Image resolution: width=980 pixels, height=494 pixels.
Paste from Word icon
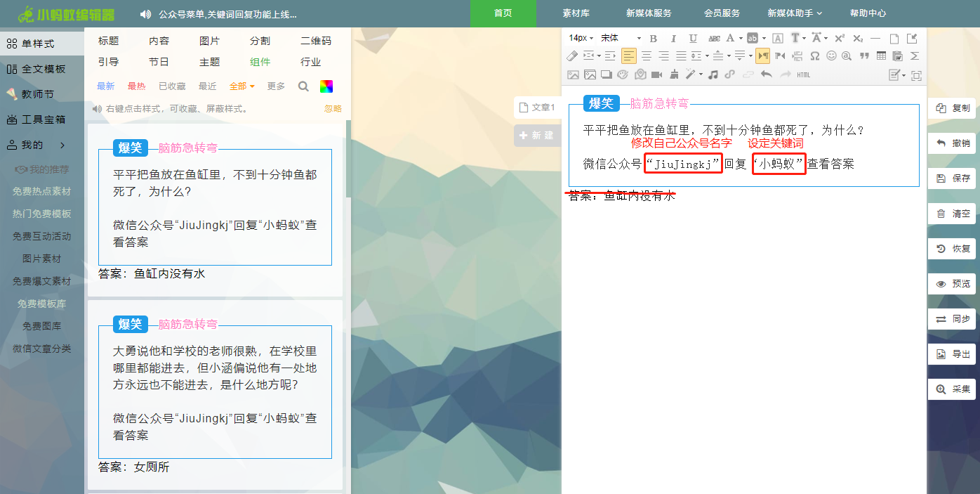click(x=897, y=56)
